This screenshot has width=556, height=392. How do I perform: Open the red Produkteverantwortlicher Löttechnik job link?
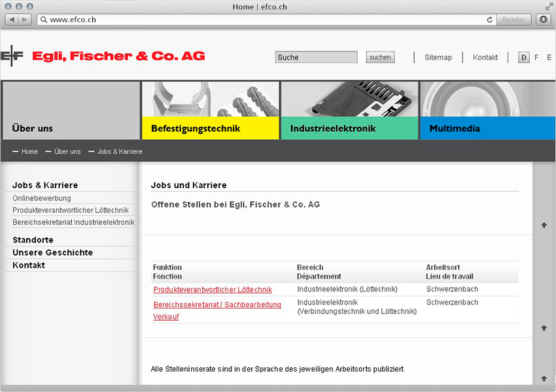213,289
